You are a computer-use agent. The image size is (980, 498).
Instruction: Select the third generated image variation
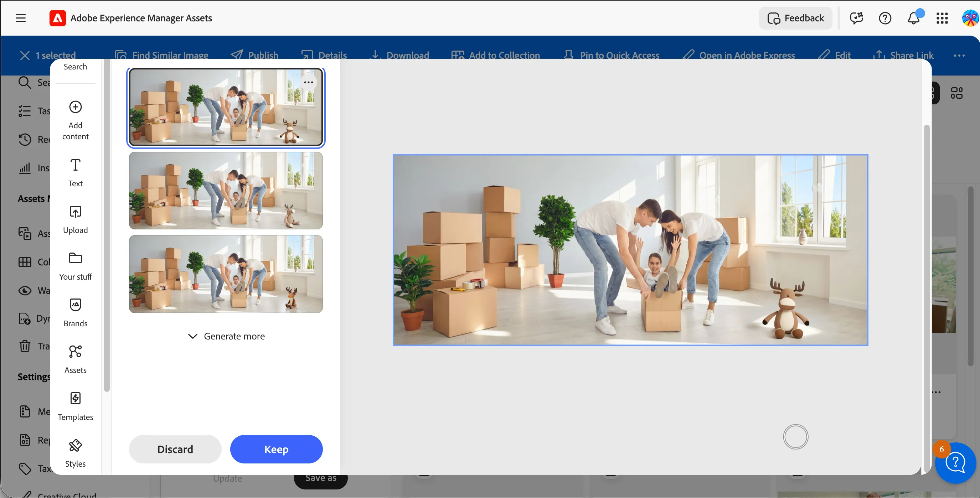click(226, 274)
